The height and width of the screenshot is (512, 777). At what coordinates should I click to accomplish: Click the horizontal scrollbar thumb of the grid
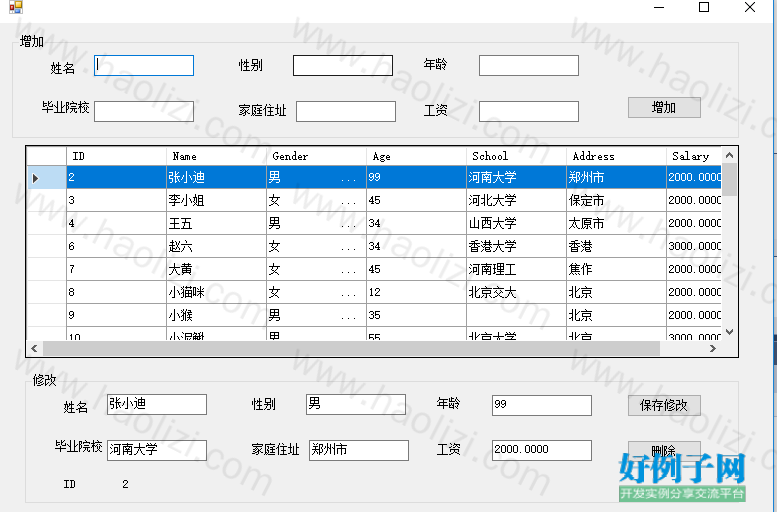click(351, 348)
